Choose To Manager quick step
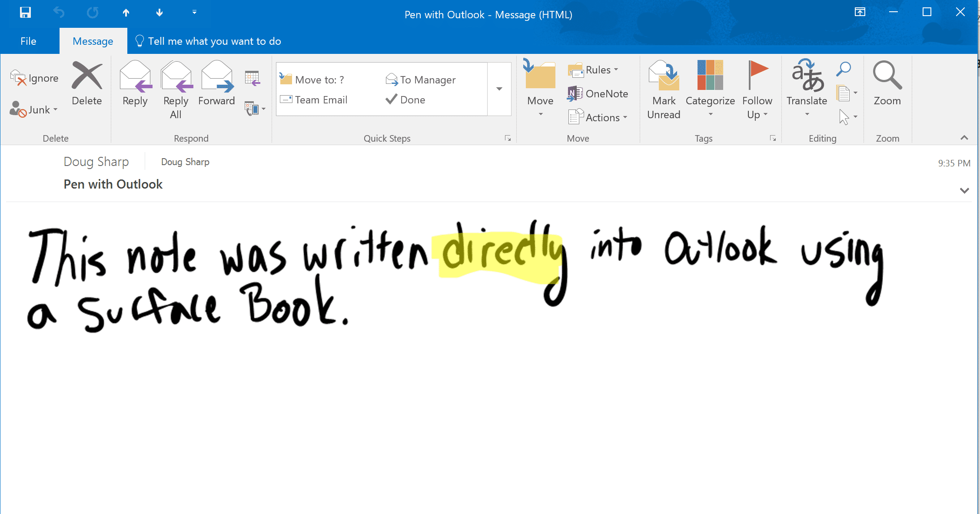 click(x=421, y=80)
